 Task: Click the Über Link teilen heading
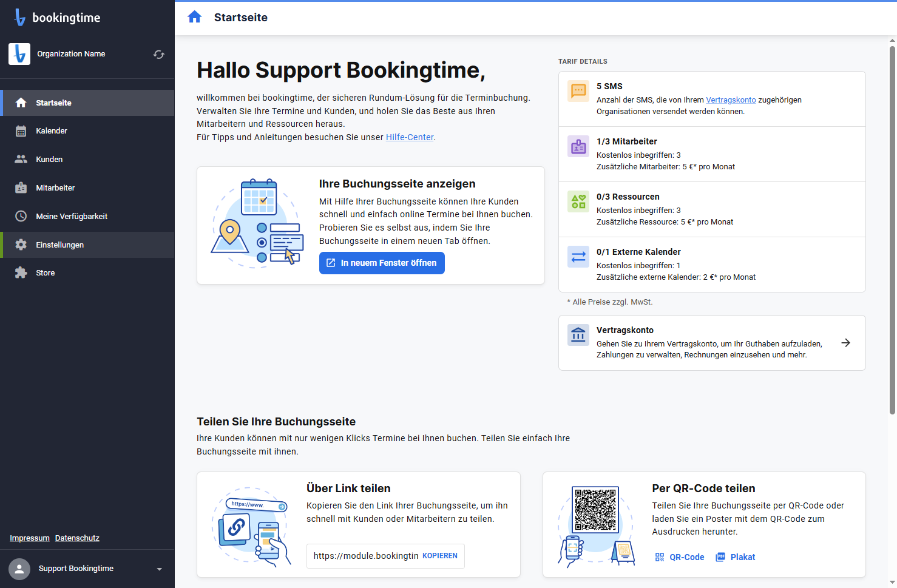click(x=348, y=488)
